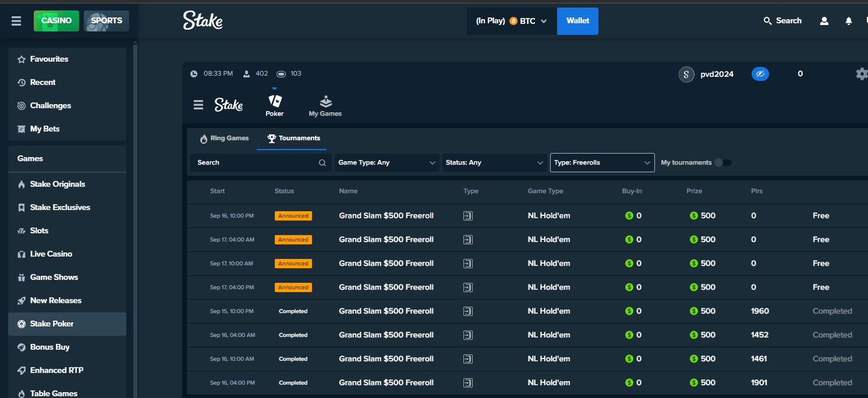Open New Releases in the sidebar
The height and width of the screenshot is (398, 868).
tap(67, 301)
